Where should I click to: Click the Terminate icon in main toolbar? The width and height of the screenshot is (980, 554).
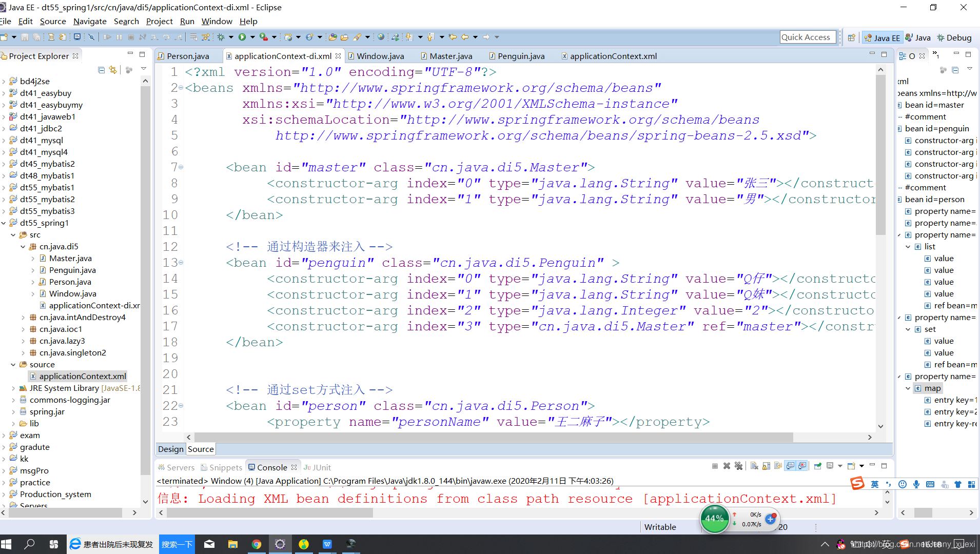131,37
